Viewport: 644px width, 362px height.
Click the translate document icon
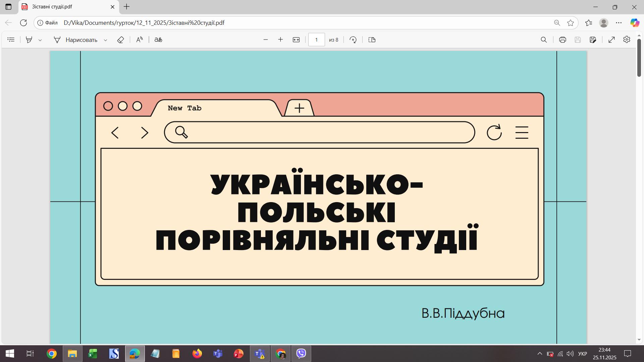(158, 40)
